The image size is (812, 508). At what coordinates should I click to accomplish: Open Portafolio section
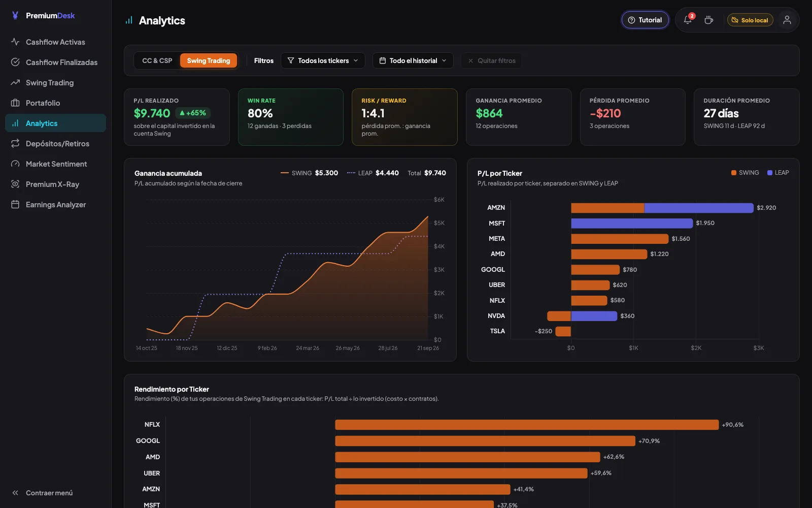pyautogui.click(x=55, y=103)
